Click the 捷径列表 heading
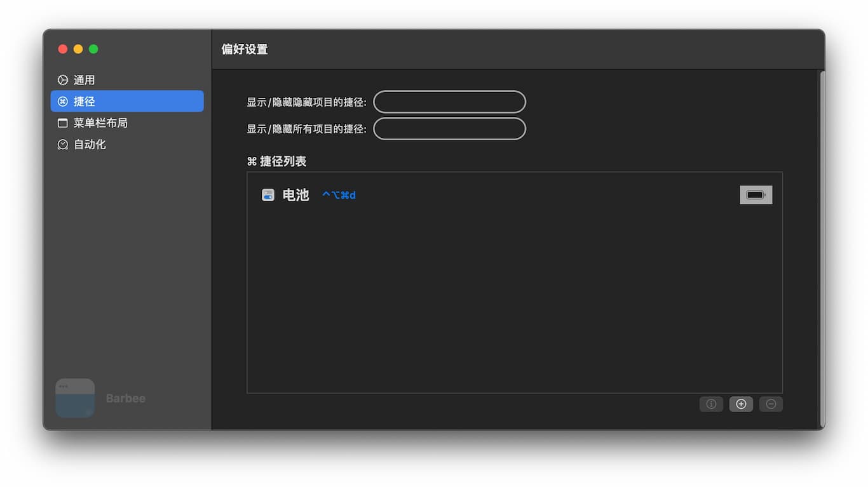 point(276,161)
